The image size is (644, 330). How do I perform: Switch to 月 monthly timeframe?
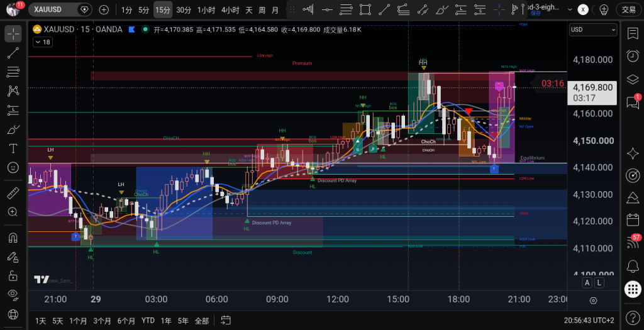pyautogui.click(x=275, y=10)
